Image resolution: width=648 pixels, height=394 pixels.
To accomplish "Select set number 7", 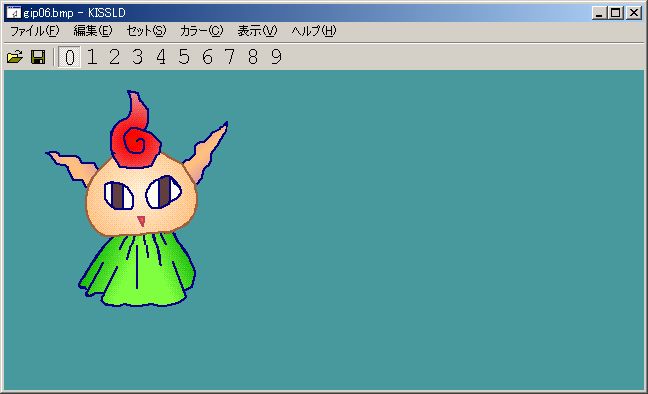I will (x=230, y=57).
